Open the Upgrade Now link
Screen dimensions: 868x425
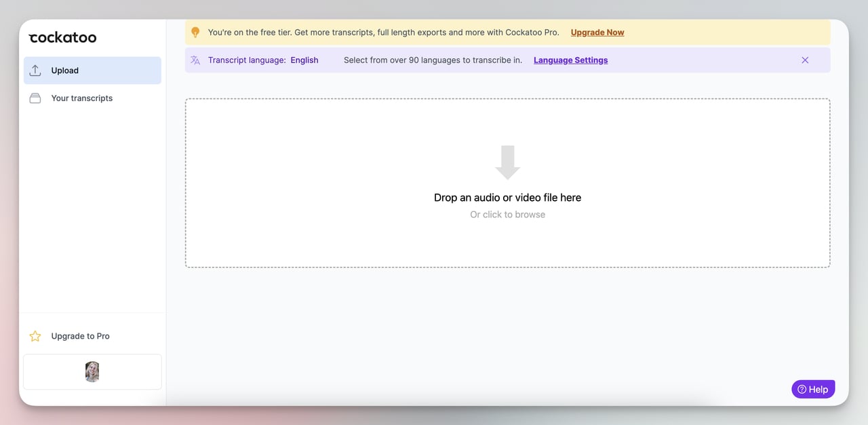[x=597, y=32]
